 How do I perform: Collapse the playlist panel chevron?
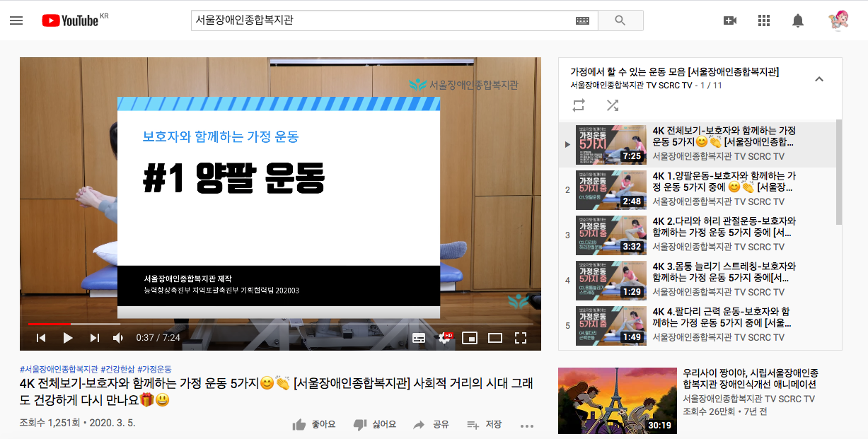pyautogui.click(x=819, y=79)
